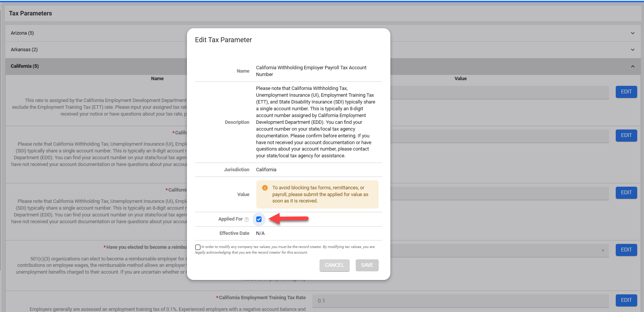This screenshot has width=644, height=312.
Task: Click the Value column header
Action: (460, 79)
